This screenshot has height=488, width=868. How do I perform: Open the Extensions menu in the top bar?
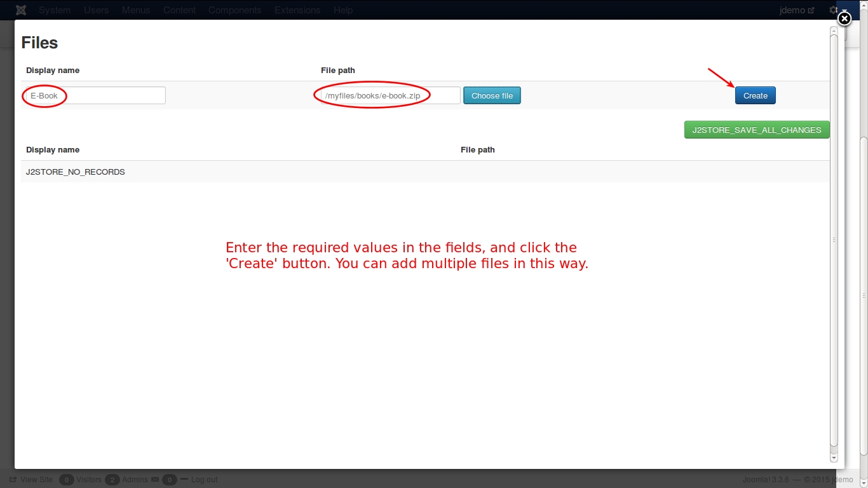[297, 10]
